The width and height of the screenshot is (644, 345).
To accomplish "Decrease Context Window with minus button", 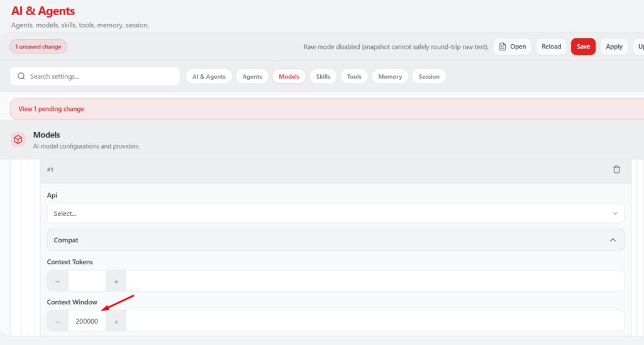I will coord(58,321).
